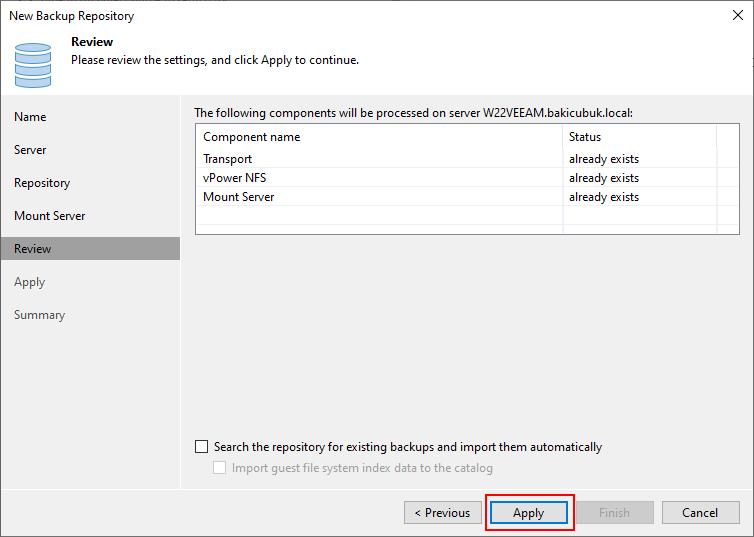Click 'Please review the settings' instruction text

[215, 60]
